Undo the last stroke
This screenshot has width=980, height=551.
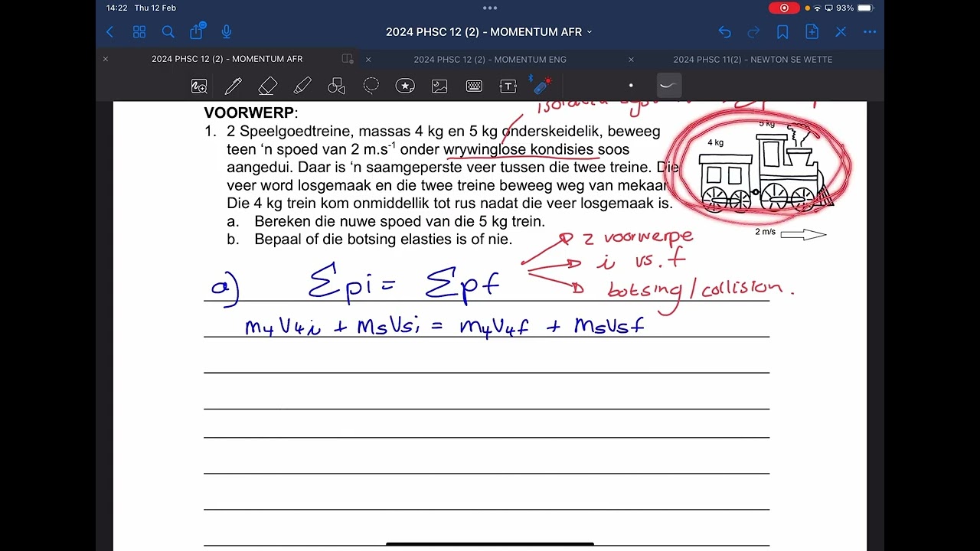click(724, 32)
